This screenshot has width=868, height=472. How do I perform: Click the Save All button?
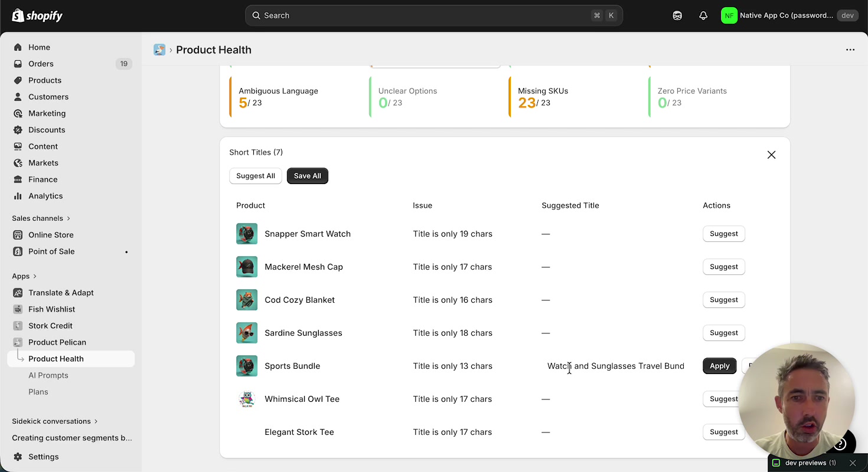click(x=307, y=175)
